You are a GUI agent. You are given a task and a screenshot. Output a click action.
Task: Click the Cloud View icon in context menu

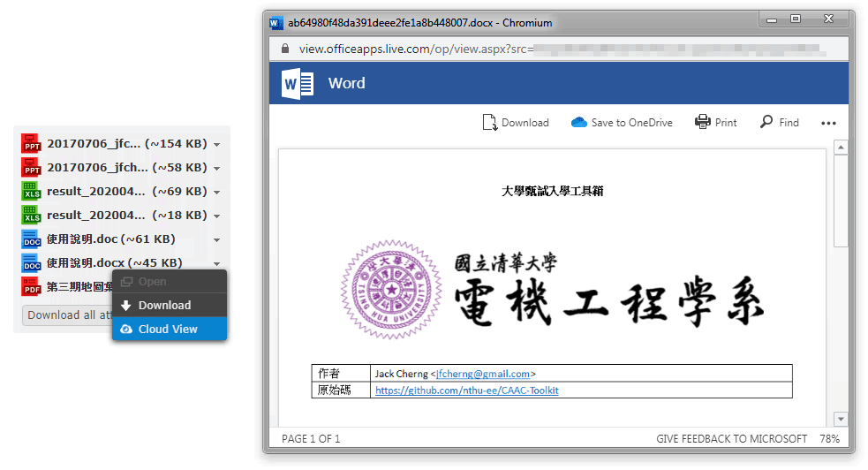tap(126, 329)
